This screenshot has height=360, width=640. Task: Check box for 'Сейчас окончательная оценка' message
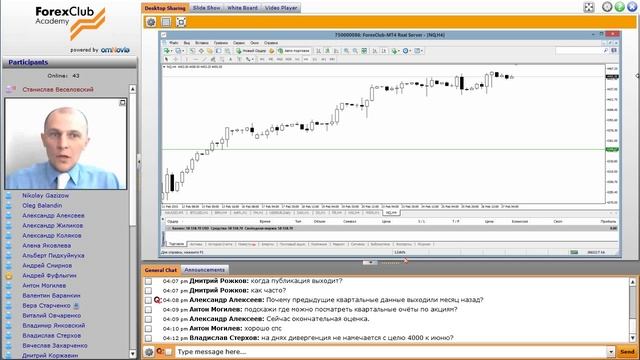click(x=149, y=319)
